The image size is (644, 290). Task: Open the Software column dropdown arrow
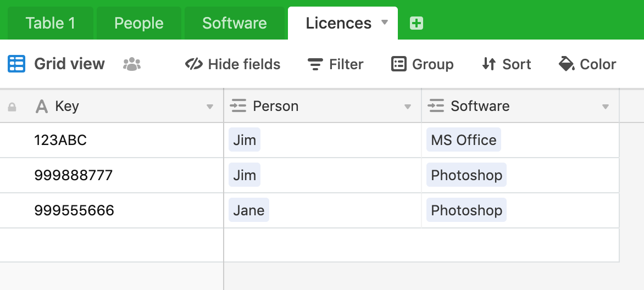(605, 107)
